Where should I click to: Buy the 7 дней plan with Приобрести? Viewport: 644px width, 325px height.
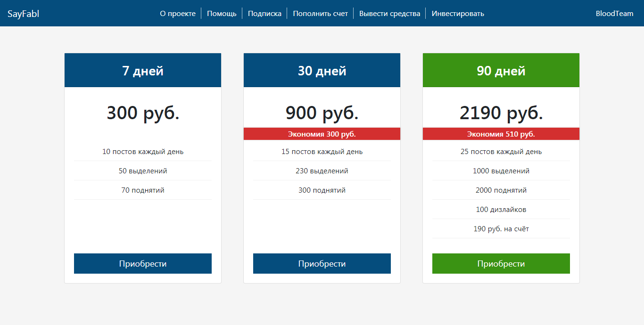coord(143,264)
